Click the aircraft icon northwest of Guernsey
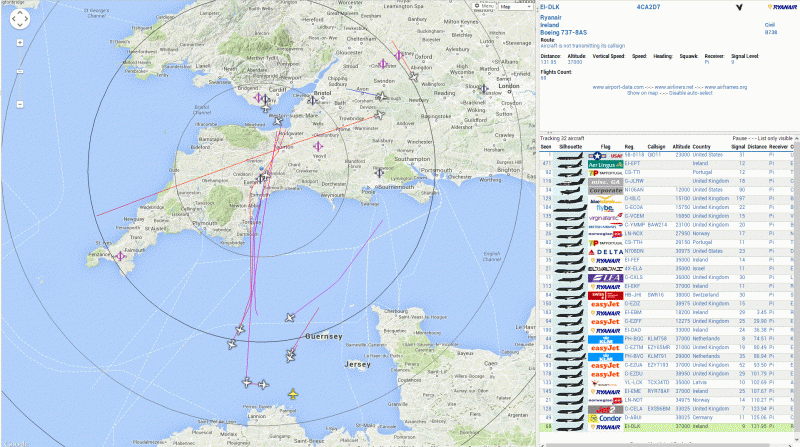Image resolution: width=800 pixels, height=447 pixels. pyautogui.click(x=290, y=318)
